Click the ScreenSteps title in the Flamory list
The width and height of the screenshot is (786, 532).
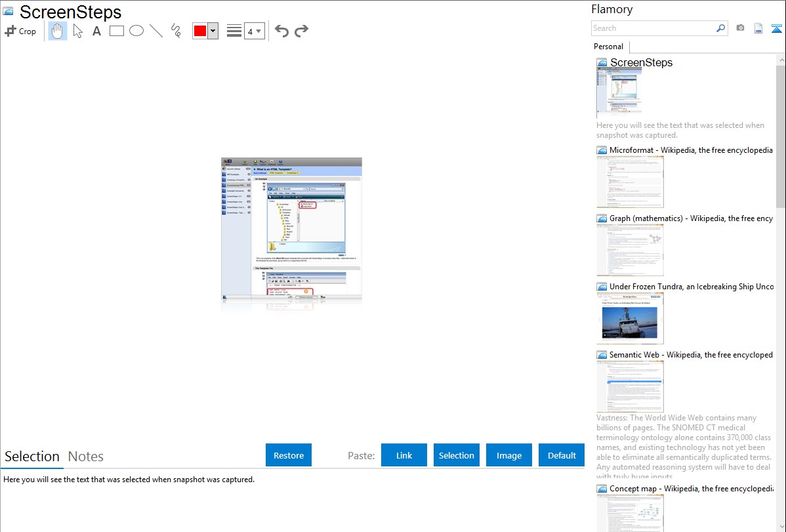[642, 63]
